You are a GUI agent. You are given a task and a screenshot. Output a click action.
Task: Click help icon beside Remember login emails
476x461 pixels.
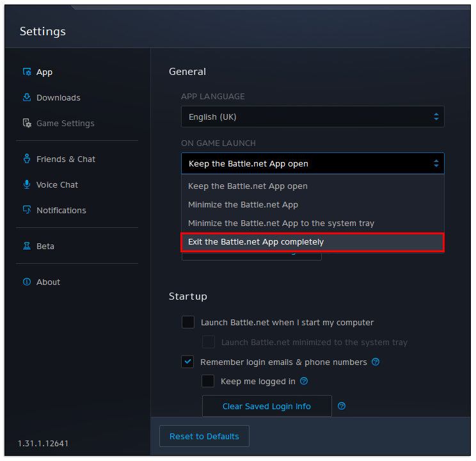tap(376, 362)
